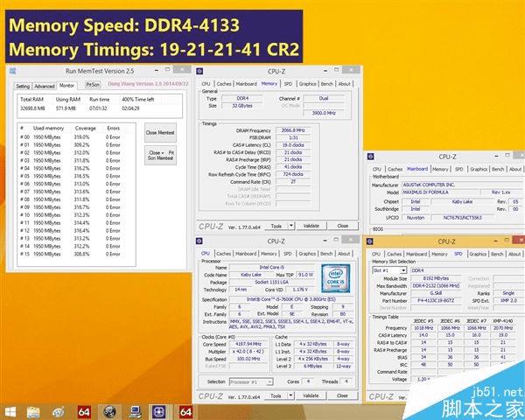Image resolution: width=525 pixels, height=420 pixels.
Task: Click the G.Skill manufacturer field
Action: coord(436,293)
